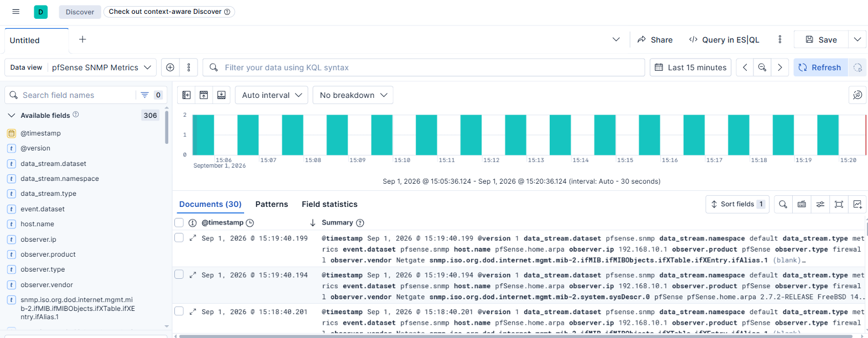Switch to Documents (30) tab

click(x=210, y=204)
